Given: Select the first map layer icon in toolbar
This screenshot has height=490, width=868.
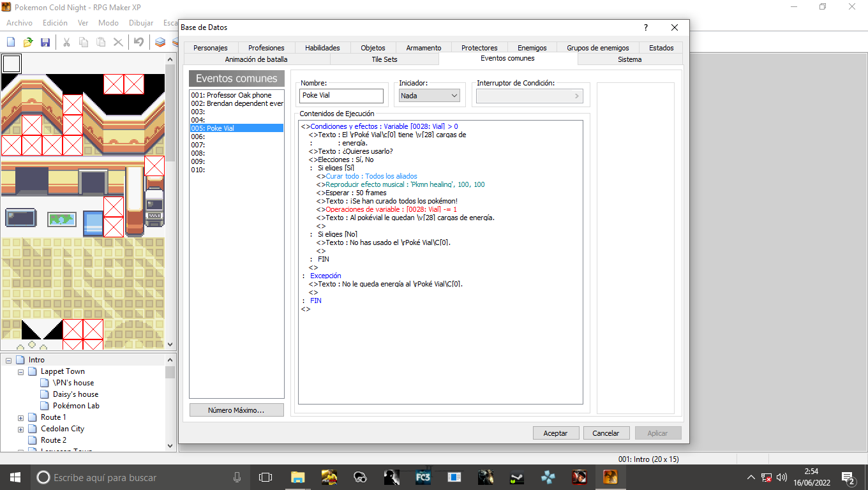Looking at the screenshot, I should point(160,42).
